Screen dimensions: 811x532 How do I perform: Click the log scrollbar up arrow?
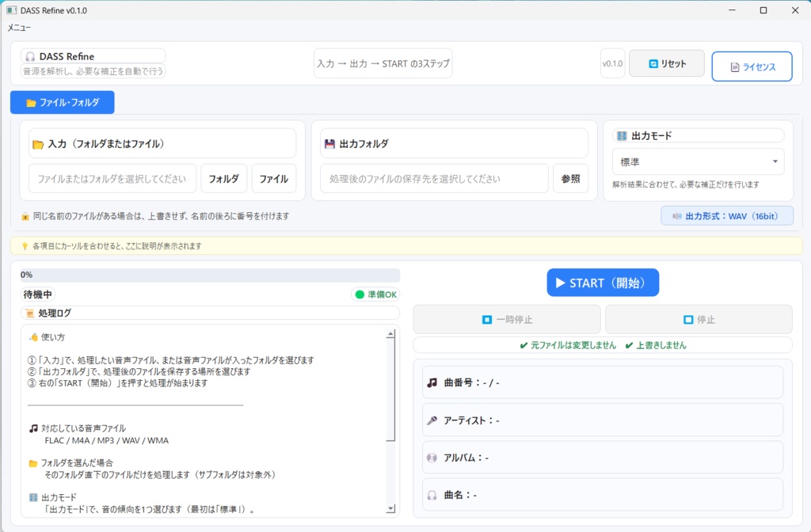point(390,334)
